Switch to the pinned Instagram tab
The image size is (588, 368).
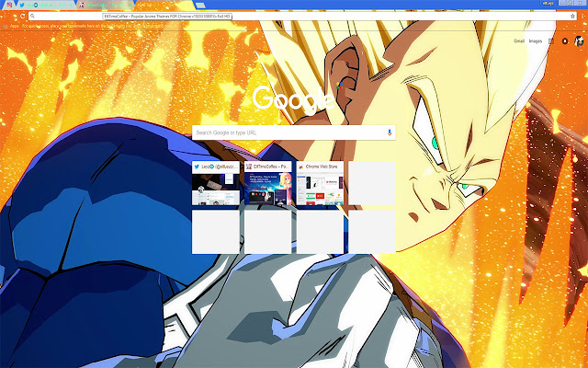9,5
